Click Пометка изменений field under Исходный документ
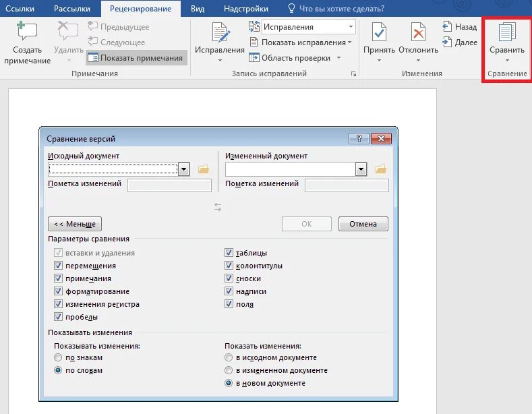 tap(169, 185)
